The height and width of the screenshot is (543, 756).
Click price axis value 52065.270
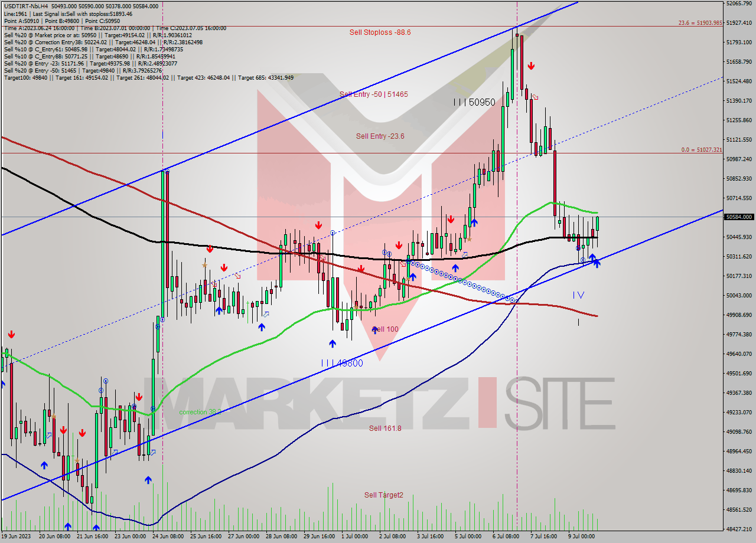tap(739, 4)
